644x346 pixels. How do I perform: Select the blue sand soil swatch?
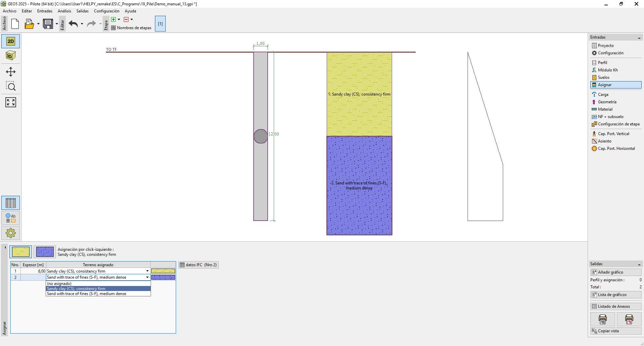click(x=45, y=252)
